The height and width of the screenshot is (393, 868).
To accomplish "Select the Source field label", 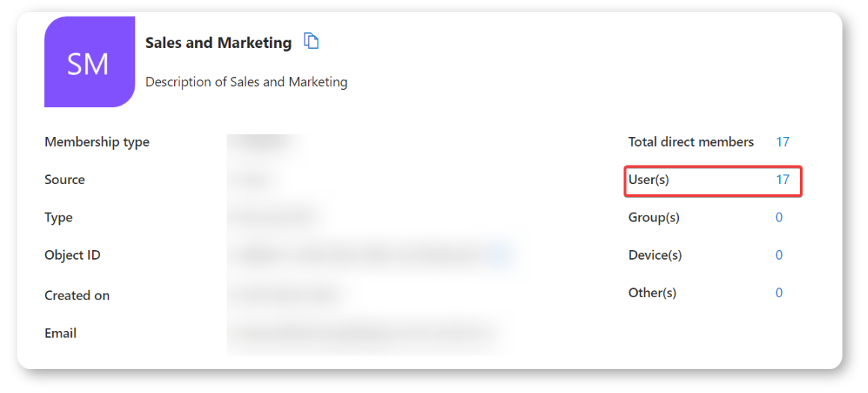I will pos(64,180).
